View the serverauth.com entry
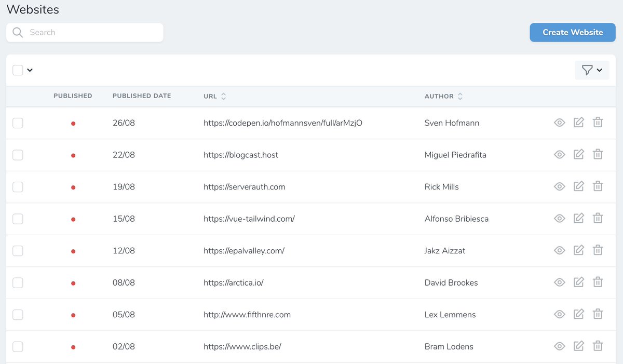Viewport: 623px width, 364px height. pos(559,187)
